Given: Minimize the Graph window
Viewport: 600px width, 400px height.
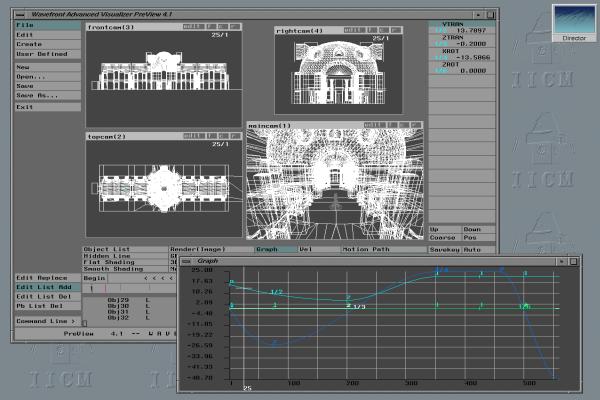Looking at the screenshot, I should pos(562,261).
